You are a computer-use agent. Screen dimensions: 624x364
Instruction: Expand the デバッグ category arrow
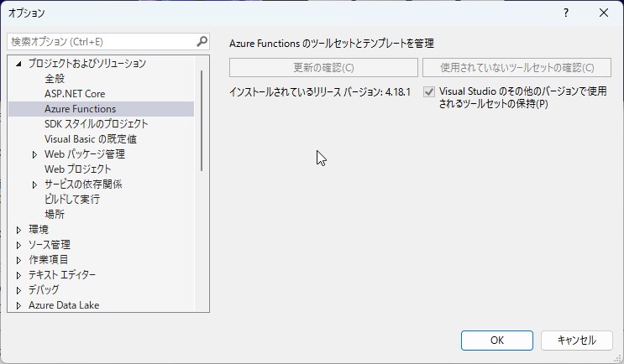(18, 290)
